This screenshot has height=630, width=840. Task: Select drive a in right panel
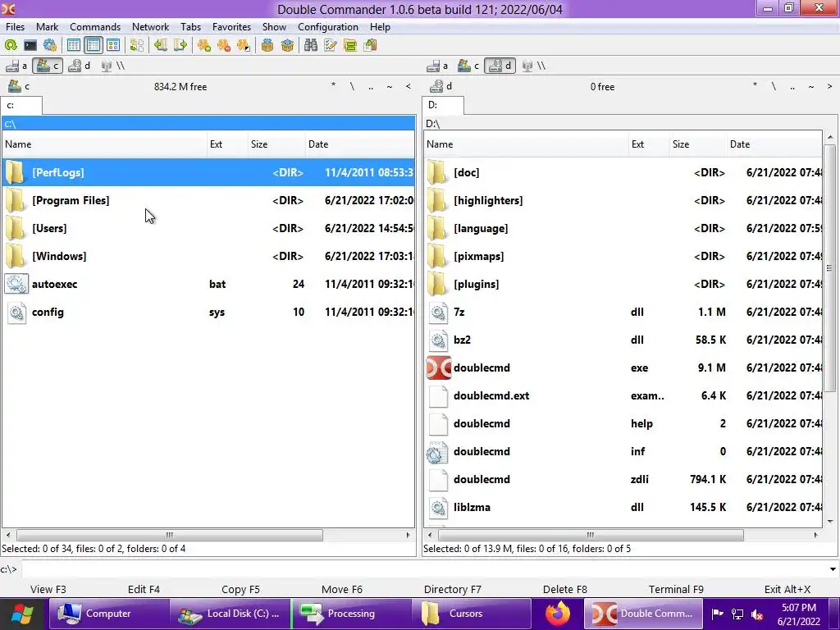pyautogui.click(x=438, y=66)
